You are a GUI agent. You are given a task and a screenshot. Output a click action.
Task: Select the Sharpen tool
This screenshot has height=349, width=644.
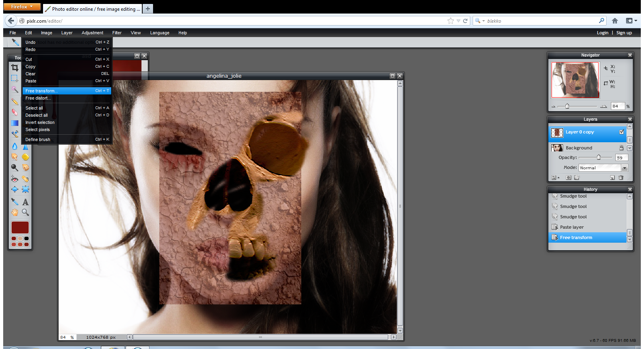point(26,146)
